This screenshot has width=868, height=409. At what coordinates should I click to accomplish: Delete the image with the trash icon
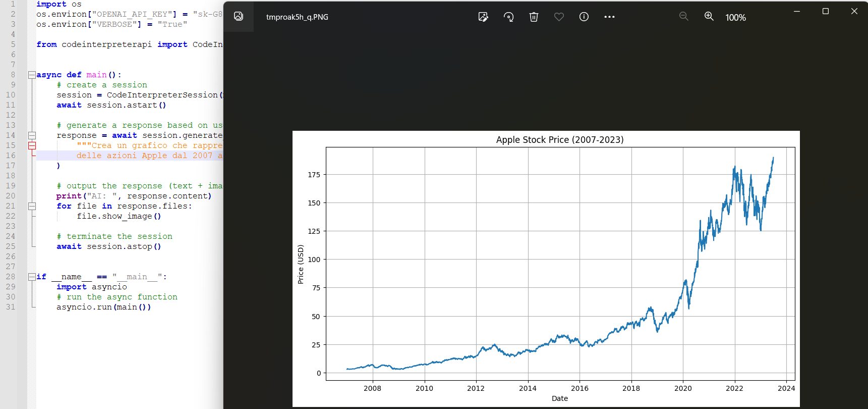pyautogui.click(x=534, y=17)
